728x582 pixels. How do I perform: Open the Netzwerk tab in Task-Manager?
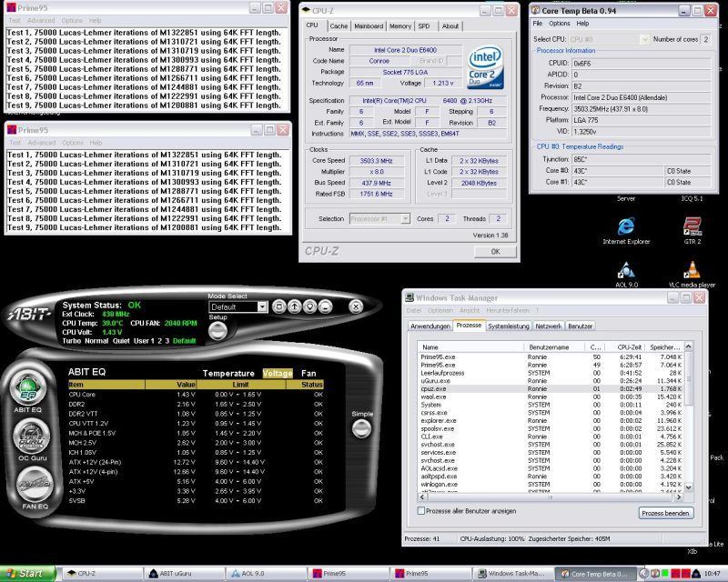tap(549, 326)
